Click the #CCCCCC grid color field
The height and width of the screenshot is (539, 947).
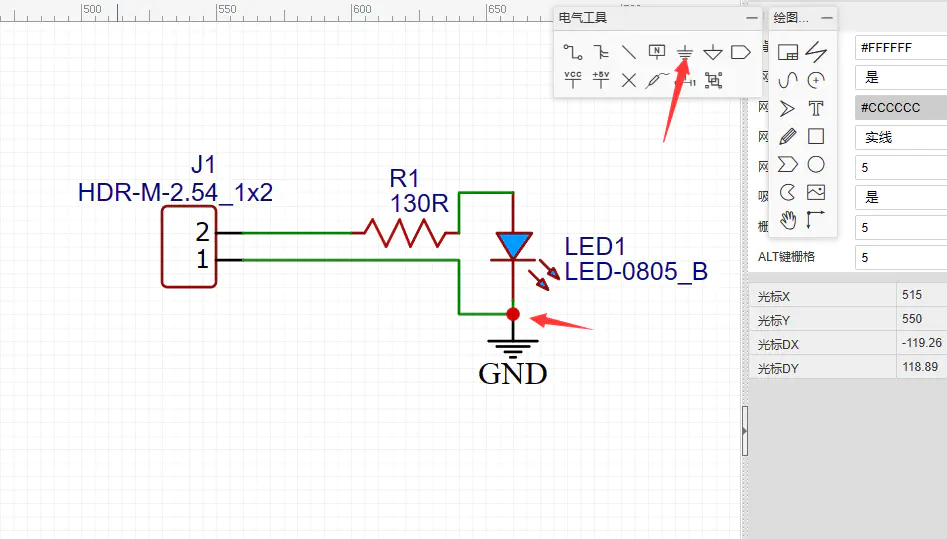900,107
